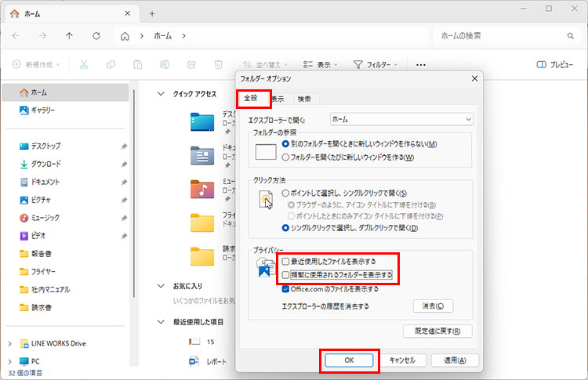Viewport: 588px width, 380px height.
Task: Close the フォルダー オプション dialog
Action: [474, 78]
